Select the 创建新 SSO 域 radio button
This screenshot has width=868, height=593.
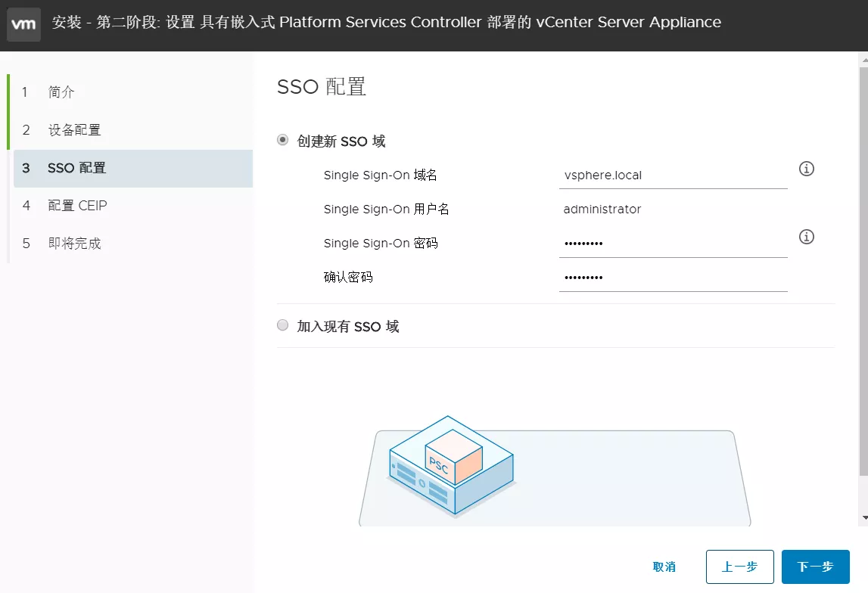click(283, 141)
